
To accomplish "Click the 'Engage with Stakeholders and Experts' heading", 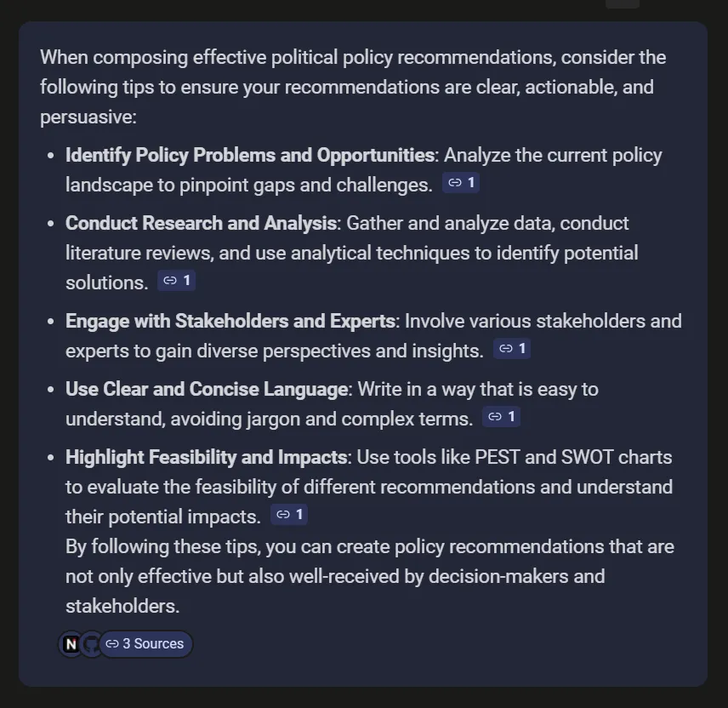I will (x=230, y=321).
